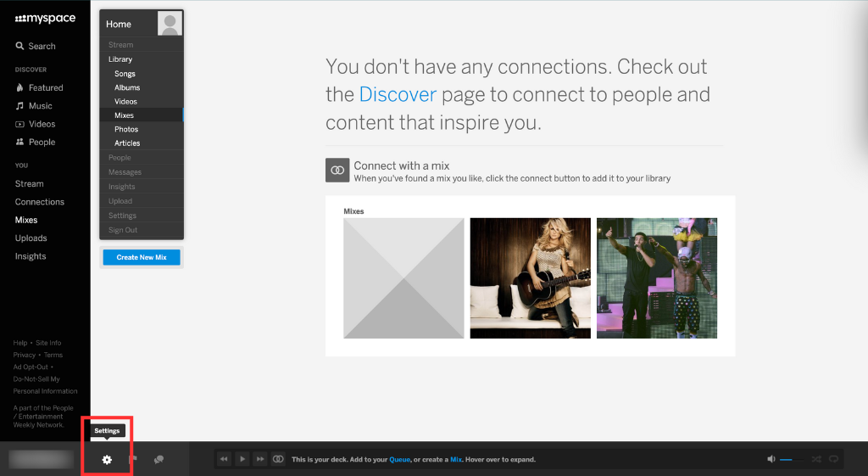Image resolution: width=868 pixels, height=476 pixels.
Task: Open Search in the left sidebar
Action: tap(36, 46)
